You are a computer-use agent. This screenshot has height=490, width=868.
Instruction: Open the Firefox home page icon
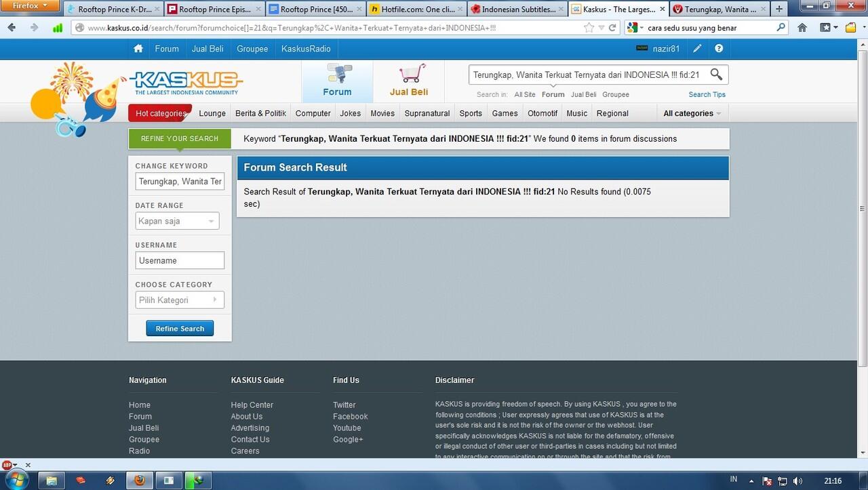point(802,28)
